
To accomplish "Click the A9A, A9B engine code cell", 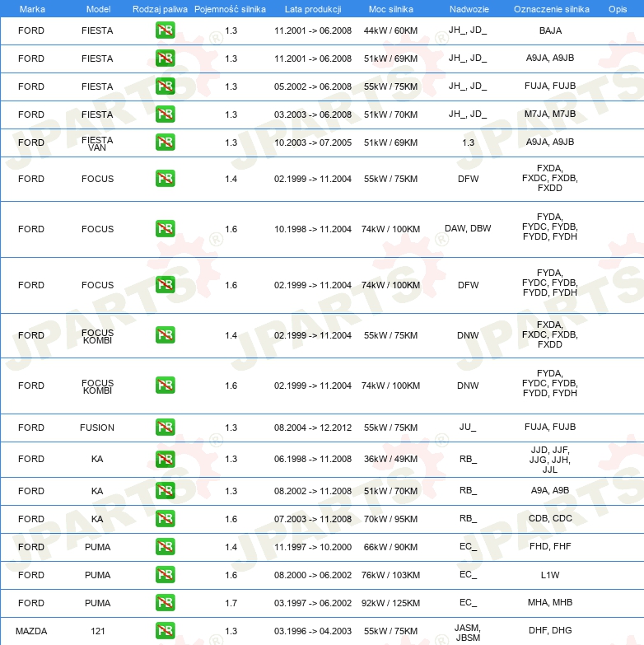I will point(550,490).
